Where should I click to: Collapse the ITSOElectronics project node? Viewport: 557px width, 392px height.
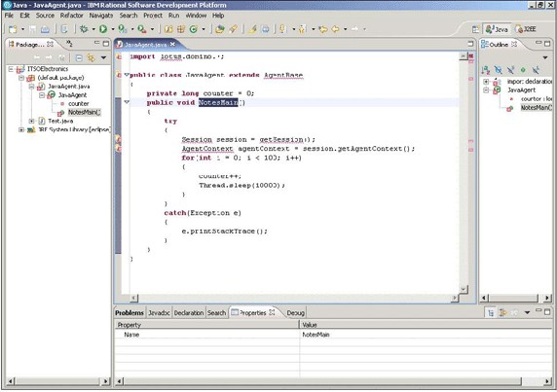(11, 69)
